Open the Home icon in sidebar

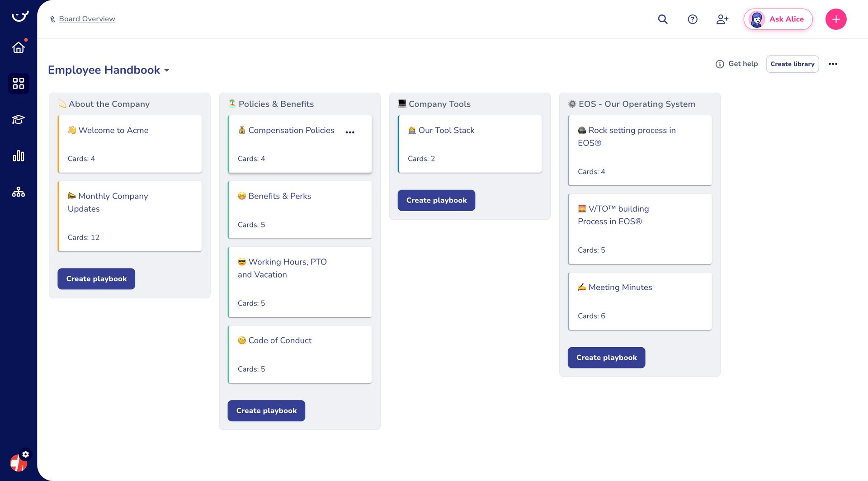[19, 47]
